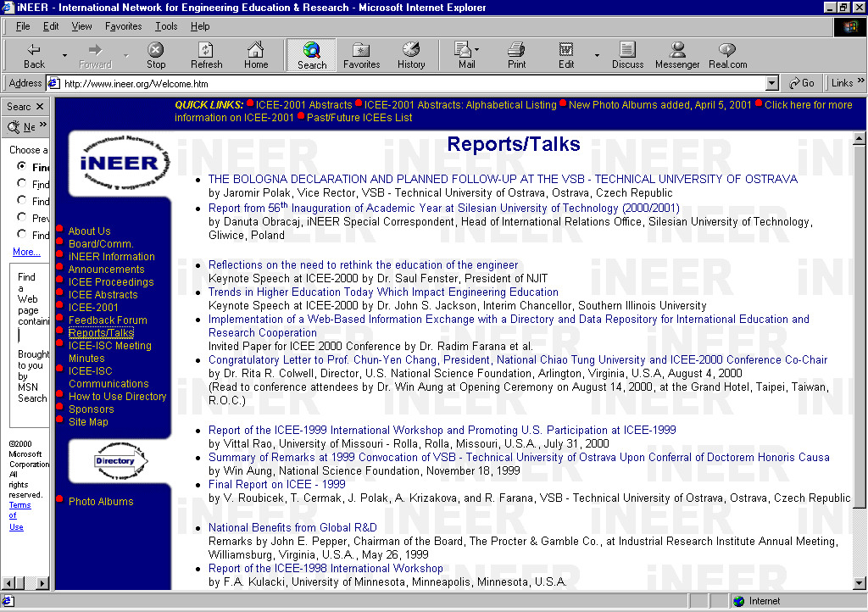Open the File menu
This screenshot has height=612, width=868.
pyautogui.click(x=23, y=26)
